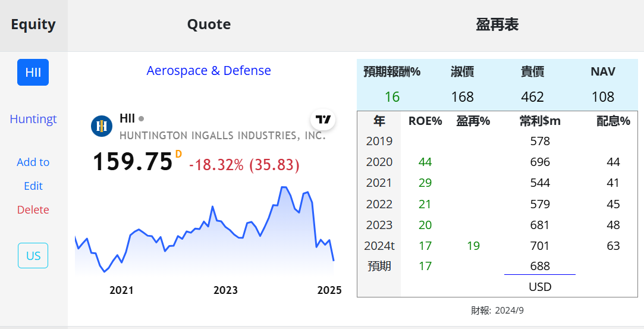
Task: Click the 2024t year row
Action: (x=379, y=246)
